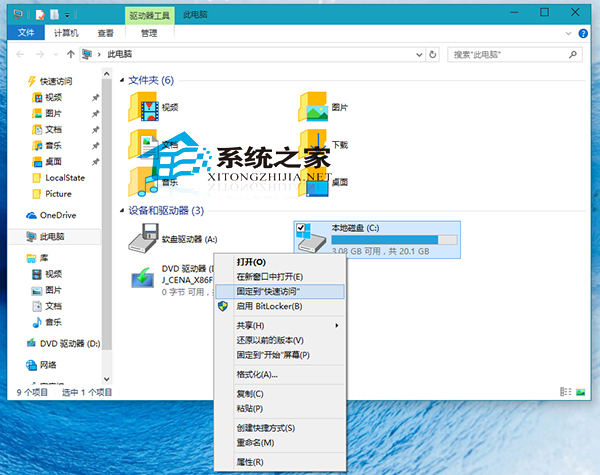Go up one level with Up arrow

[x=70, y=55]
